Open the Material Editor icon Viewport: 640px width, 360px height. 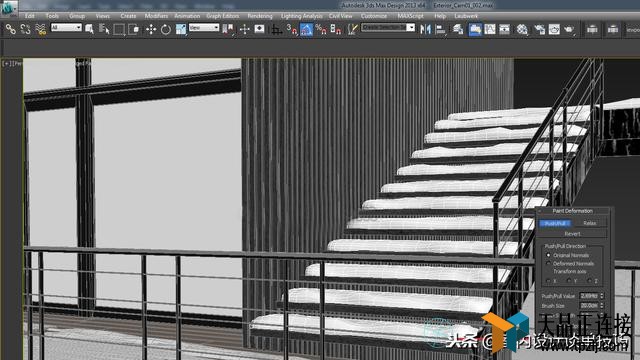522,29
